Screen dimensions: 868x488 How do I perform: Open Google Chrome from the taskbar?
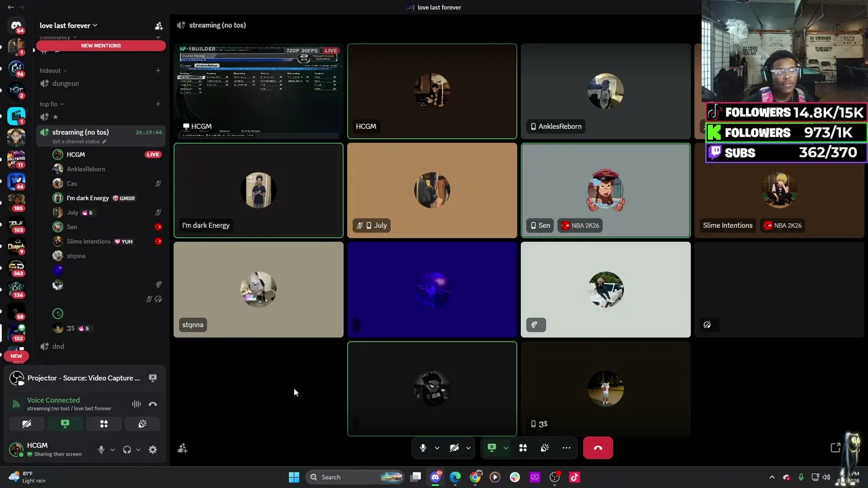pyautogui.click(x=475, y=477)
